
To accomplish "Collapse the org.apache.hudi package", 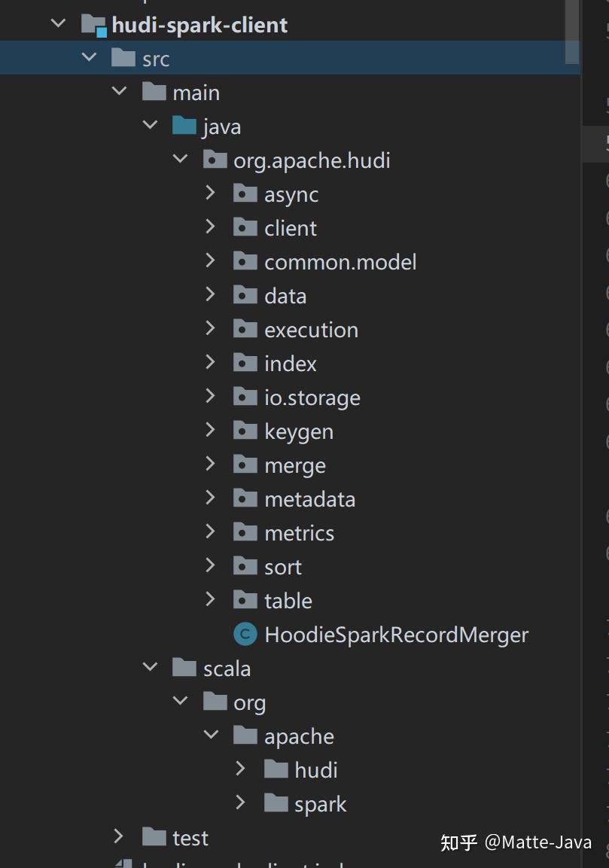I will (180, 160).
